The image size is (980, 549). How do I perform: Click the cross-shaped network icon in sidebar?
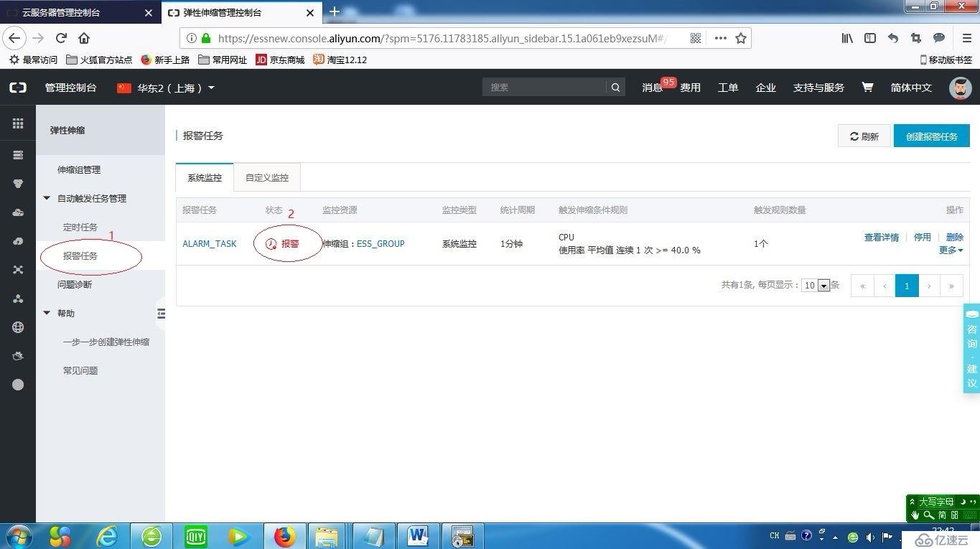point(18,270)
